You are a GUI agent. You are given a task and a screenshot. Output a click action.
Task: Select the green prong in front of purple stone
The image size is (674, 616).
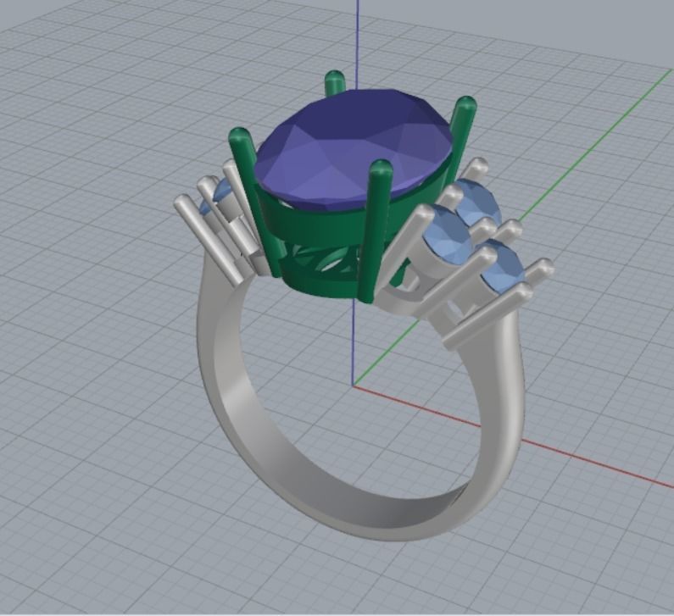coord(377,232)
